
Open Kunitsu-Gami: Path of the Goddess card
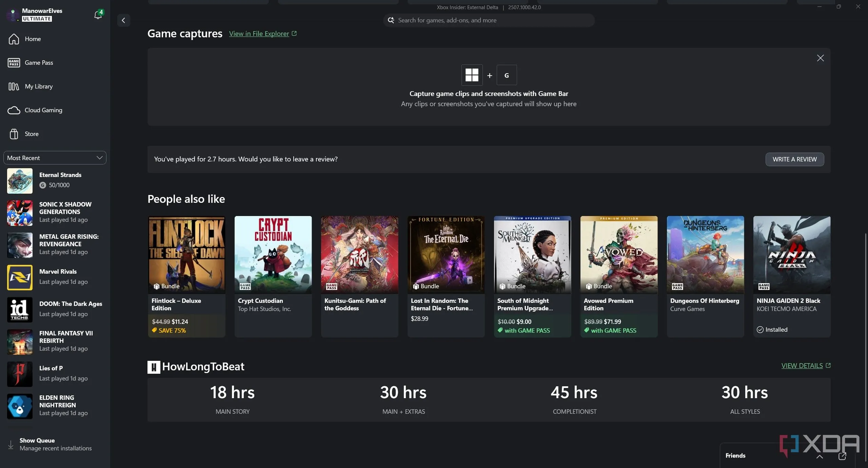coord(360,276)
